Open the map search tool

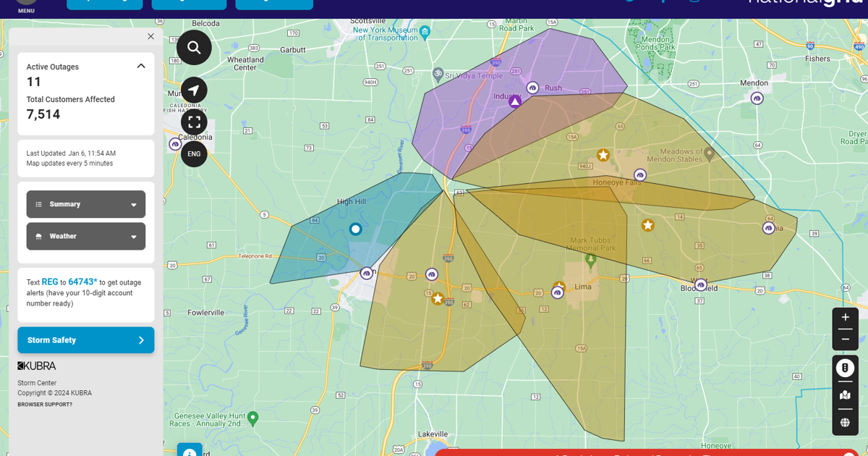click(x=194, y=48)
